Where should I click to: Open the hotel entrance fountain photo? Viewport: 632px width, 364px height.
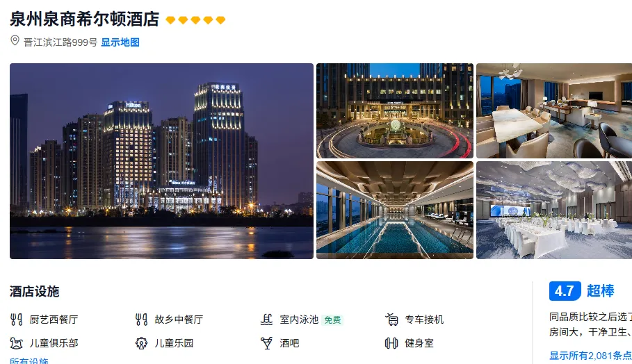(x=395, y=110)
